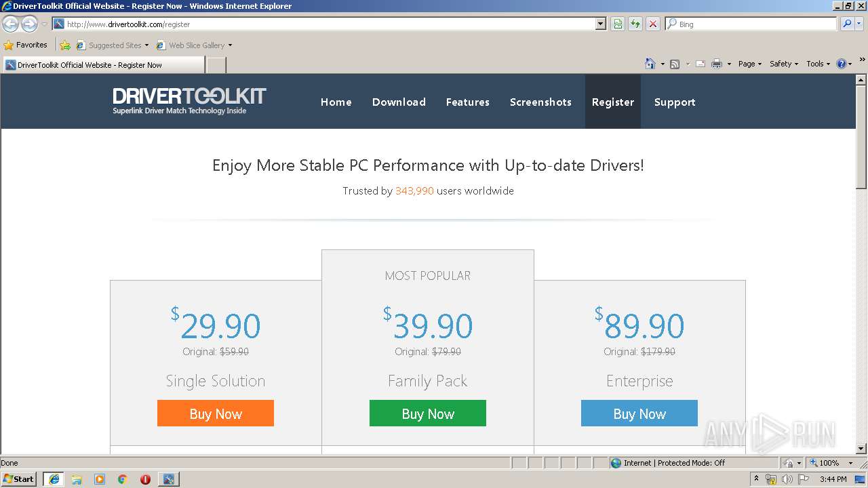Open Support nav item

tap(675, 102)
